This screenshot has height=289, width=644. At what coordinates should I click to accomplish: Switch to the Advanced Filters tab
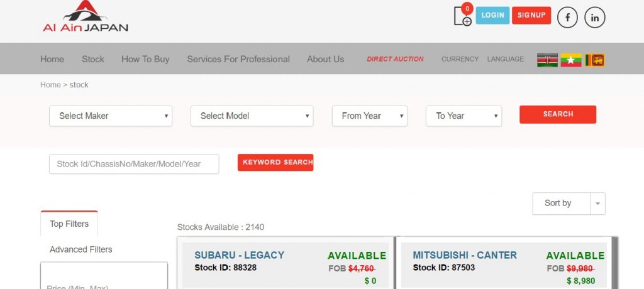tap(81, 249)
